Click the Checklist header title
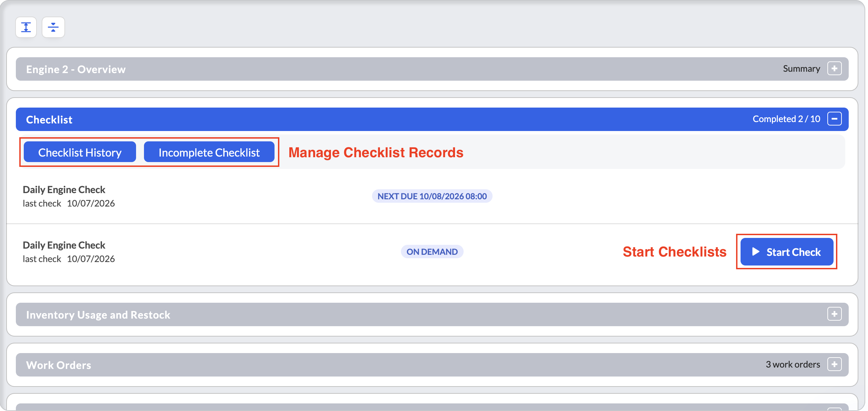 tap(49, 120)
